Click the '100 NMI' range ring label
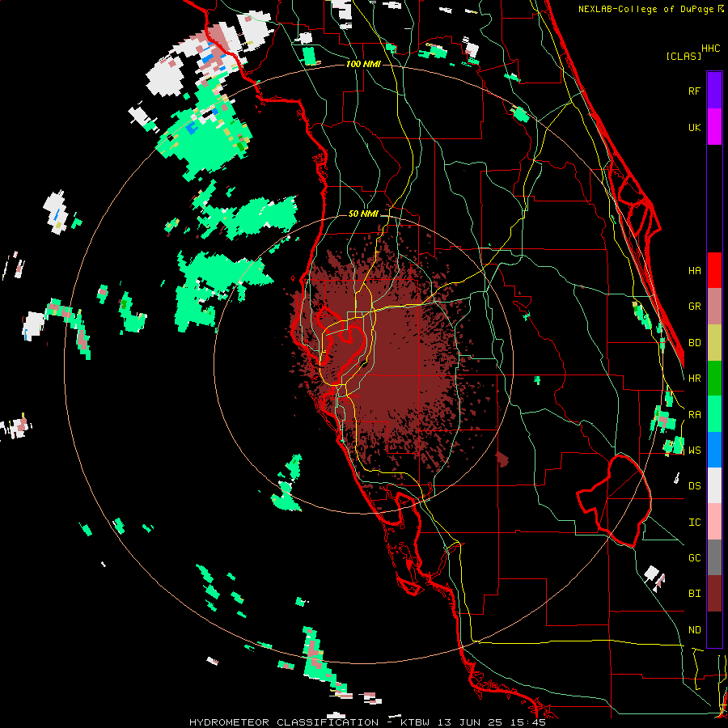728x728 pixels. [363, 64]
